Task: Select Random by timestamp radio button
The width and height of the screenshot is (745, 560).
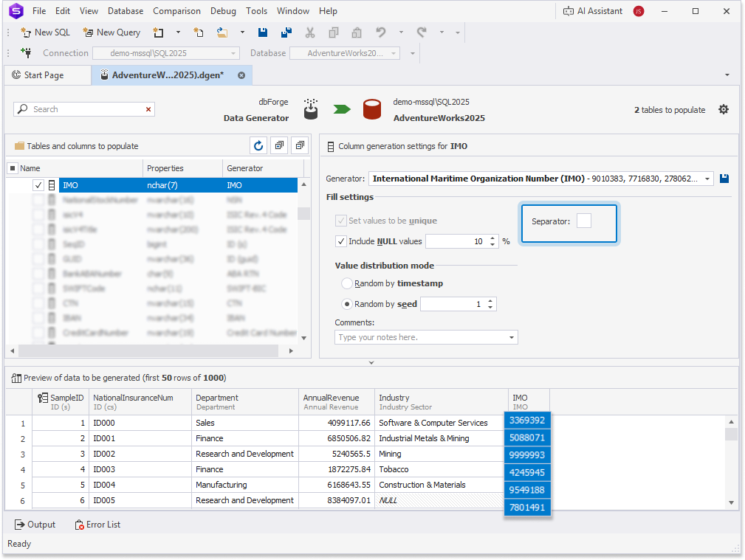Action: [347, 283]
